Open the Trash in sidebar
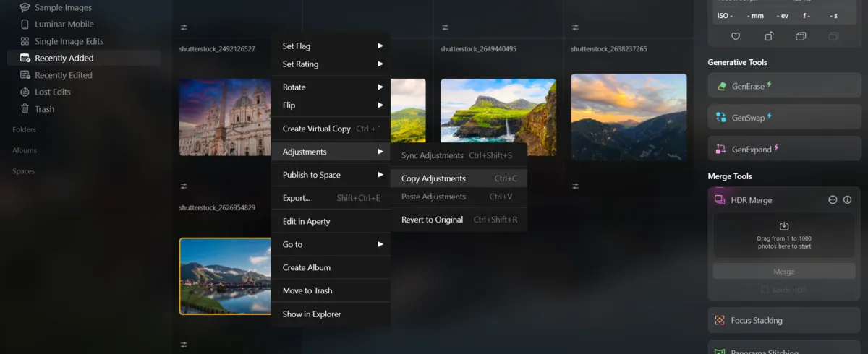Screen dimensions: 868x354 click(44, 109)
